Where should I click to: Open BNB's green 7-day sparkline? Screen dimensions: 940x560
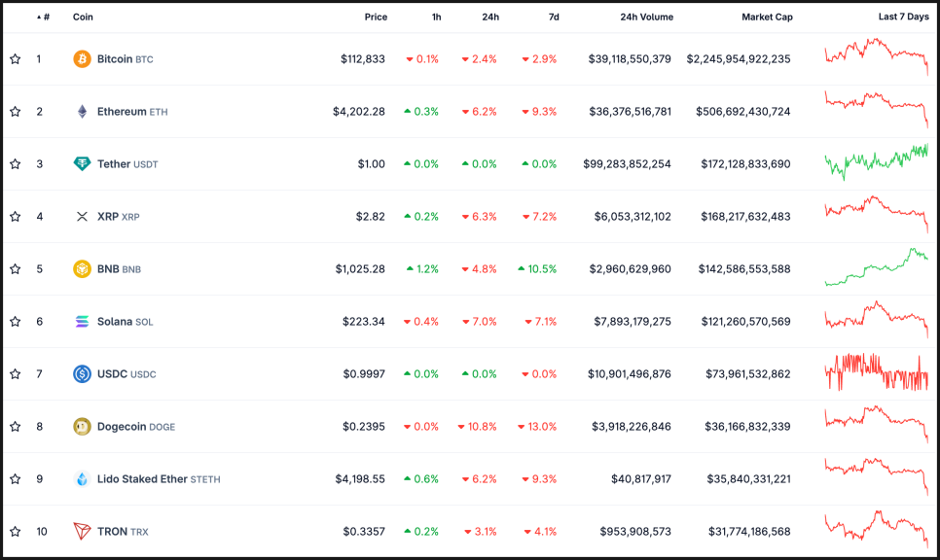click(x=877, y=267)
